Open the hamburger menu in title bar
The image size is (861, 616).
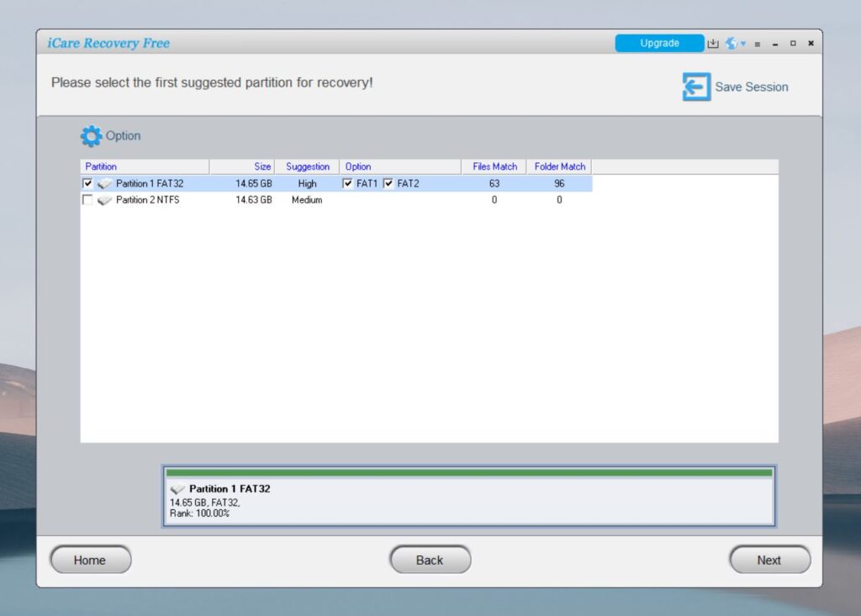click(758, 44)
